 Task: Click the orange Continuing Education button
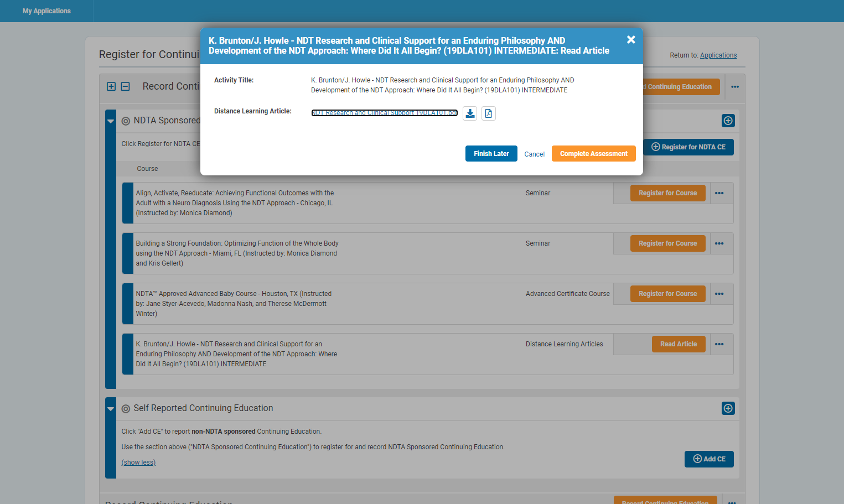(x=681, y=87)
